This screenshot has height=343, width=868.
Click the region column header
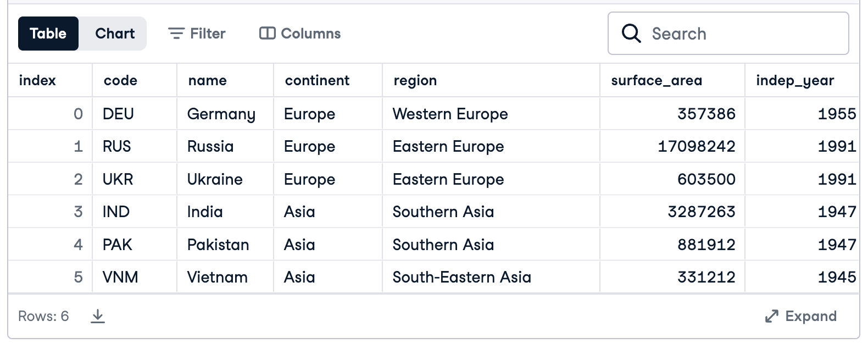point(415,81)
